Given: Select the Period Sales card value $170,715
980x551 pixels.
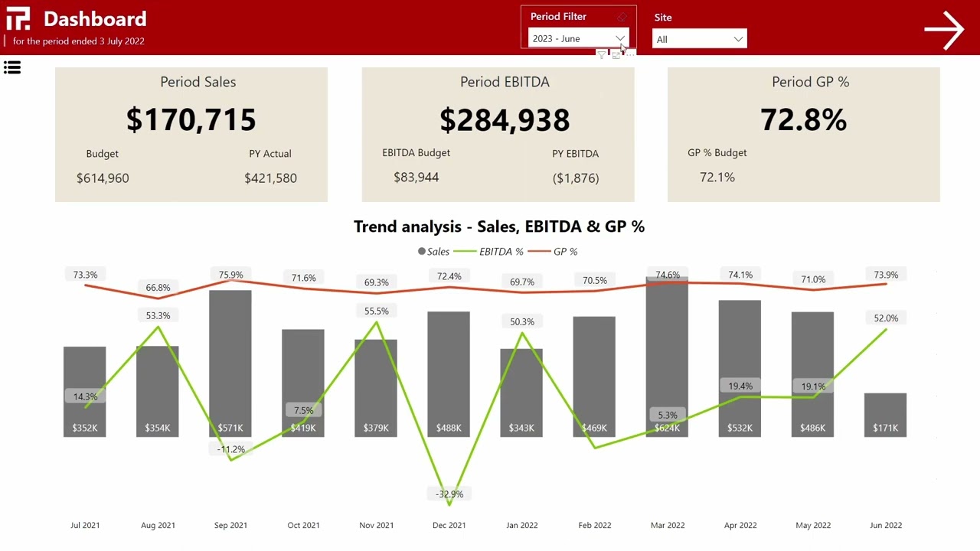Looking at the screenshot, I should 191,119.
